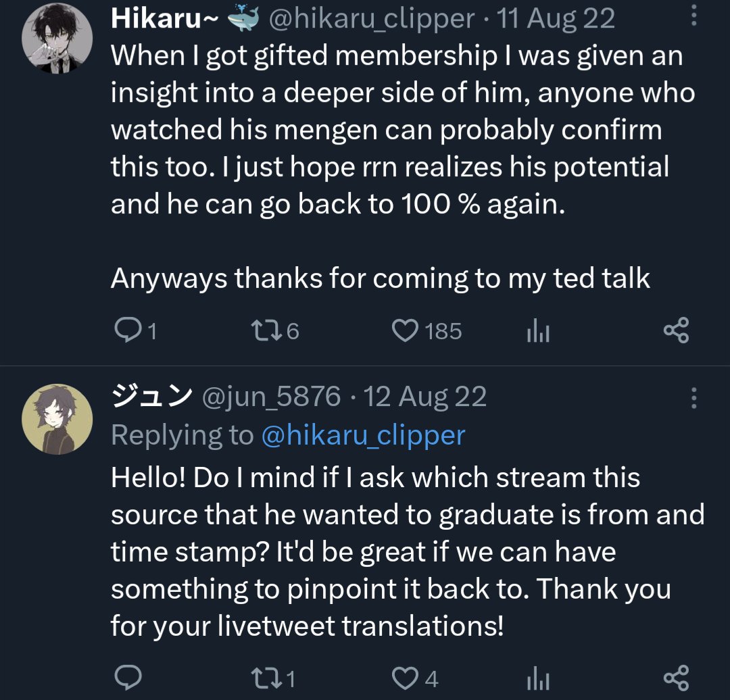Open the 11 Aug 22 tweet timestamp

point(556,20)
